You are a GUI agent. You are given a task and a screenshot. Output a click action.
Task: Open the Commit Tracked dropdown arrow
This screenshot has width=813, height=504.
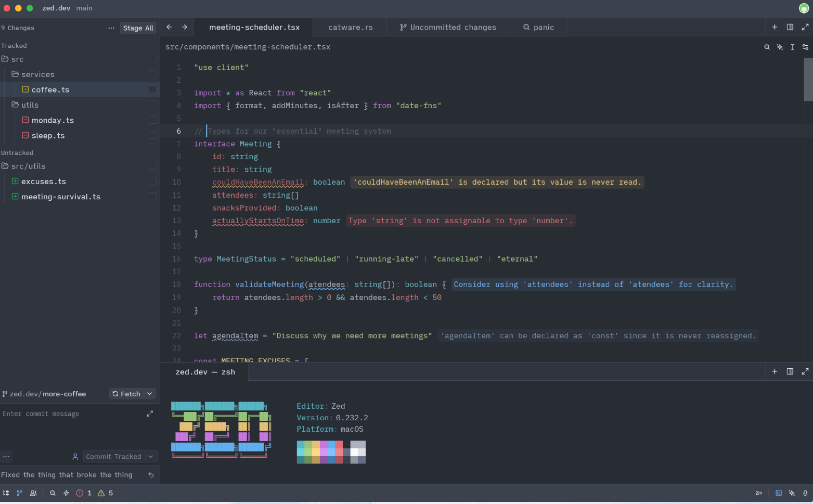click(151, 457)
